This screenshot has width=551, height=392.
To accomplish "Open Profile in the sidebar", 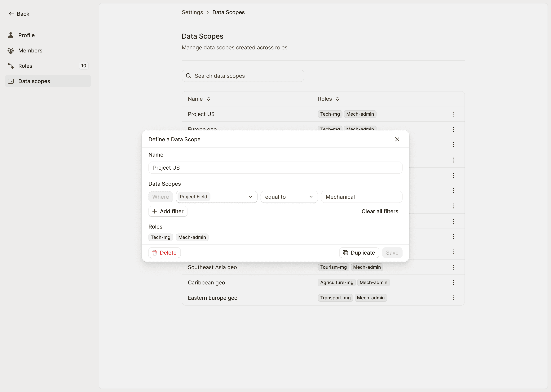I will 48,35.
